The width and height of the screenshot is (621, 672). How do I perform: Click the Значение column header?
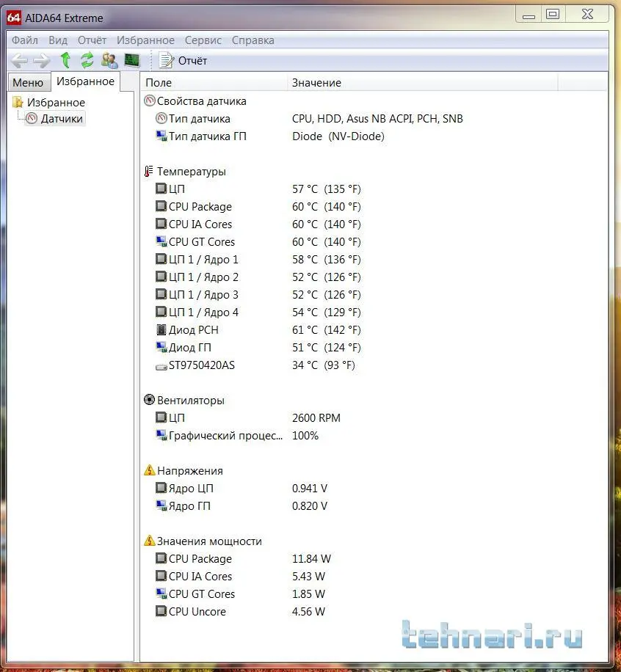coord(422,83)
